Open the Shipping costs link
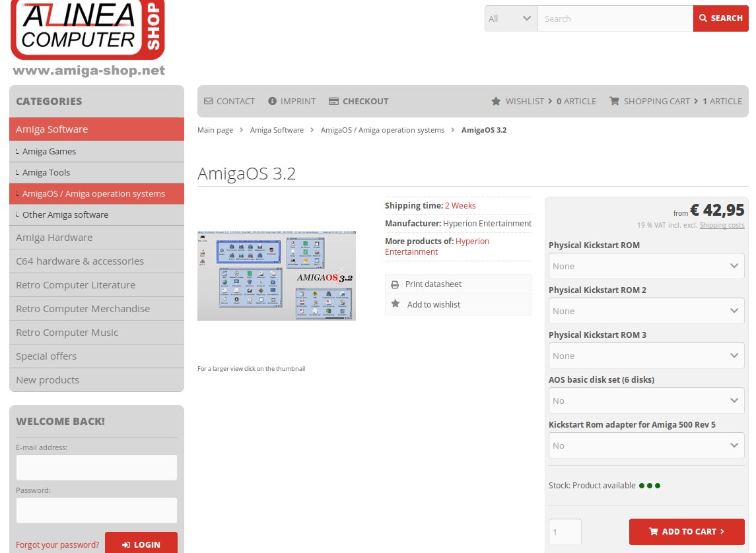Screen dimensions: 756x553 [722, 225]
